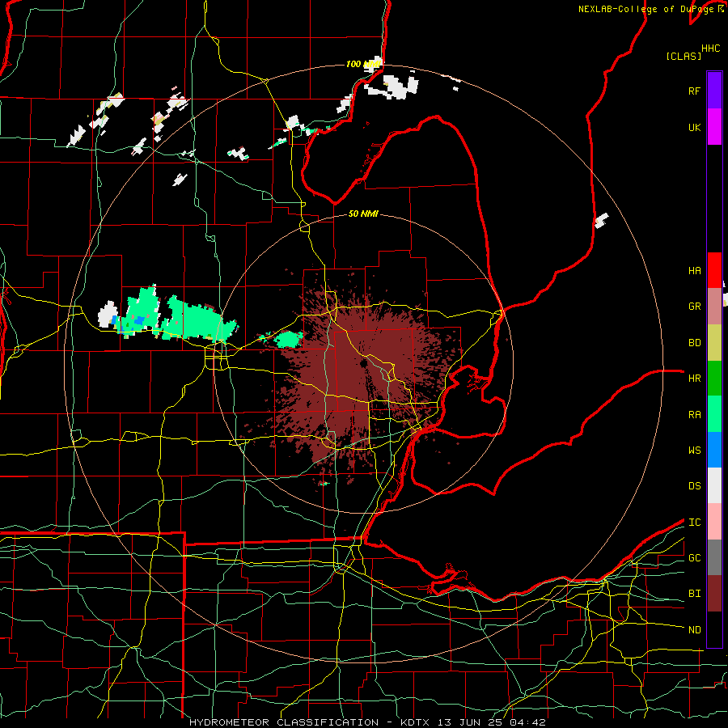Click the UK magenta legend color swatch
The height and width of the screenshot is (728, 728).
point(714,127)
